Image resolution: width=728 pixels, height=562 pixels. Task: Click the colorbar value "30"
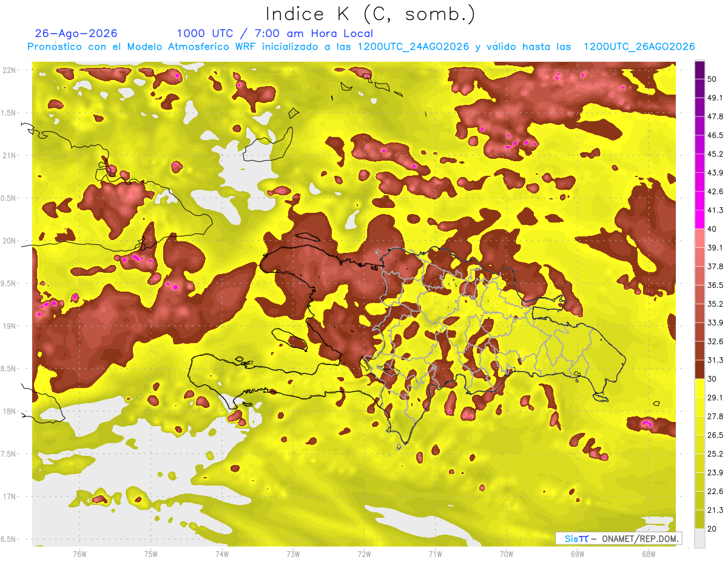pos(713,379)
